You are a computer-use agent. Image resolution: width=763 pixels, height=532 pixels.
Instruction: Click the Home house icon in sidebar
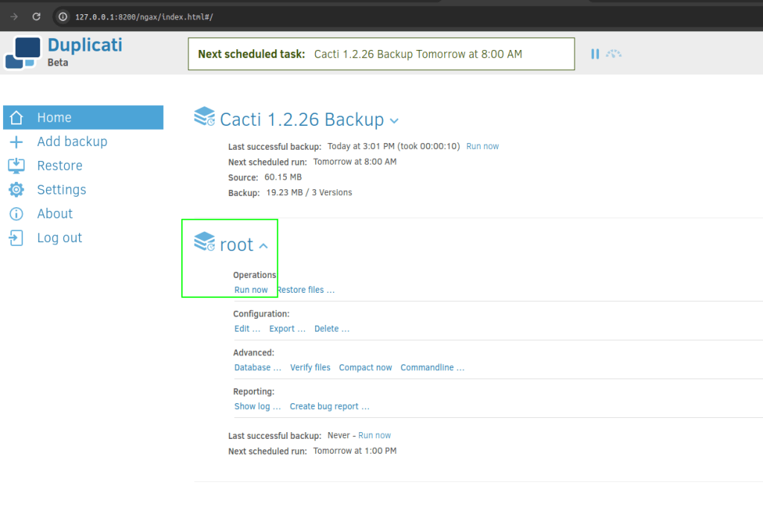[16, 118]
